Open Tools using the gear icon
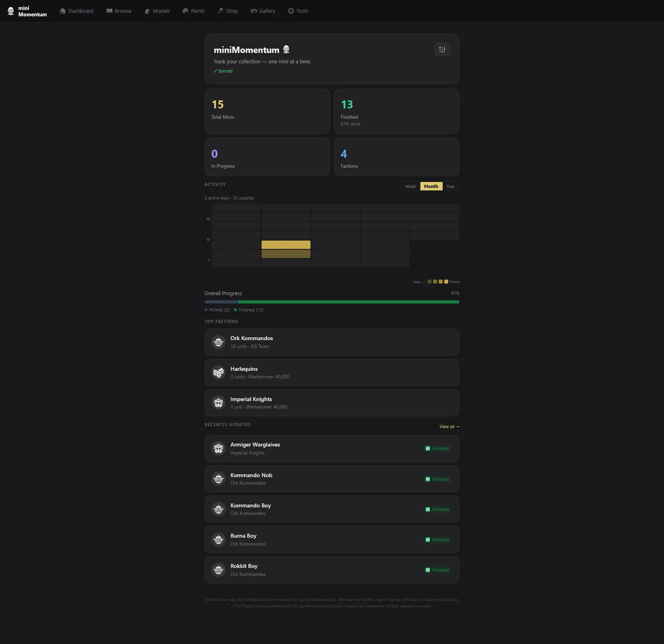 tap(290, 11)
